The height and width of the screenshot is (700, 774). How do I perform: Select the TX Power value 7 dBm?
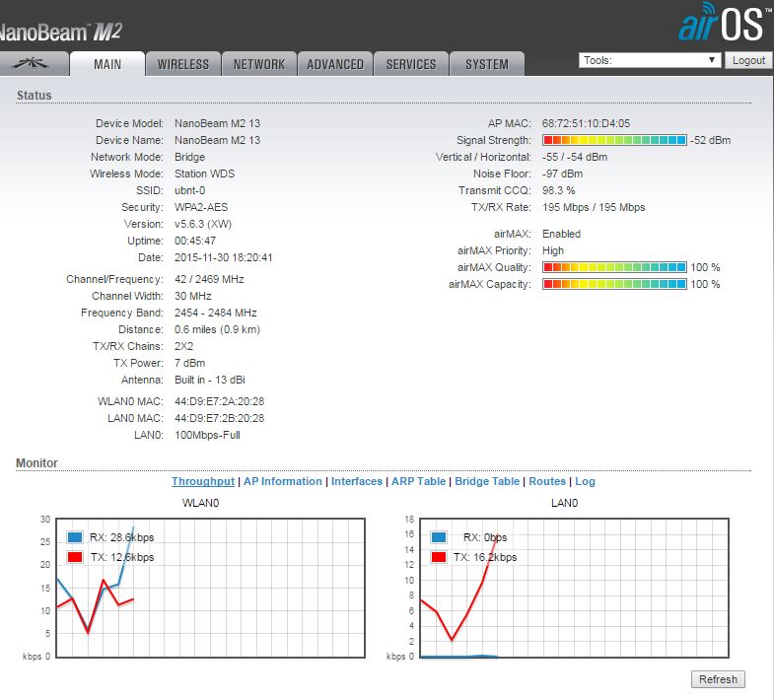click(x=189, y=364)
